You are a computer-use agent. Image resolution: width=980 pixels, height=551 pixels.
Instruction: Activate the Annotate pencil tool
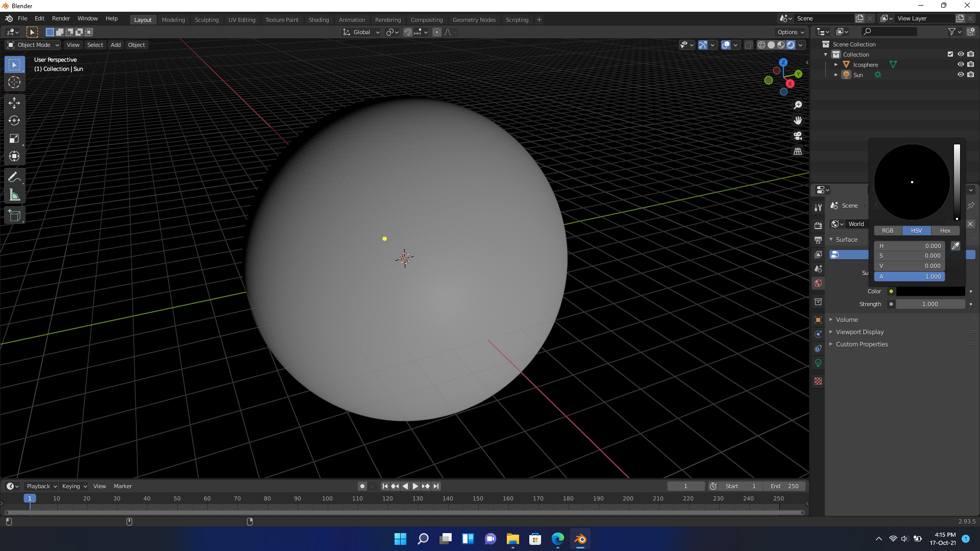pos(14,177)
